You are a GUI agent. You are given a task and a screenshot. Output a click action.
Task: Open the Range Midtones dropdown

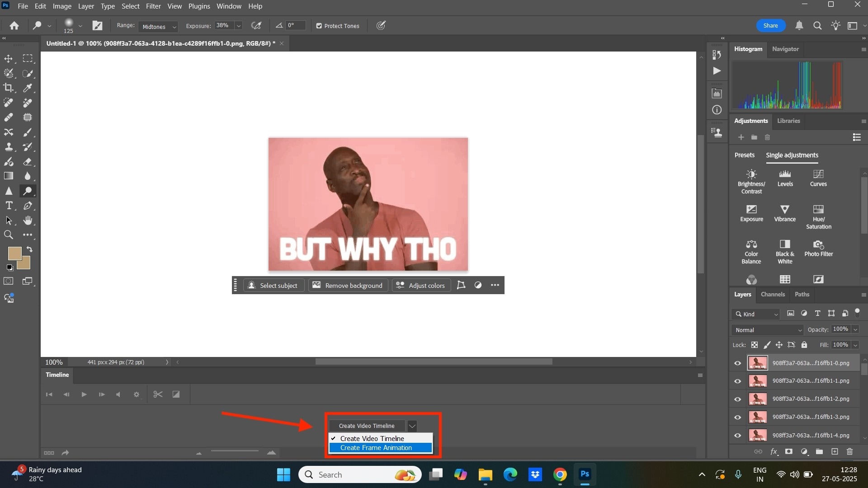click(159, 27)
